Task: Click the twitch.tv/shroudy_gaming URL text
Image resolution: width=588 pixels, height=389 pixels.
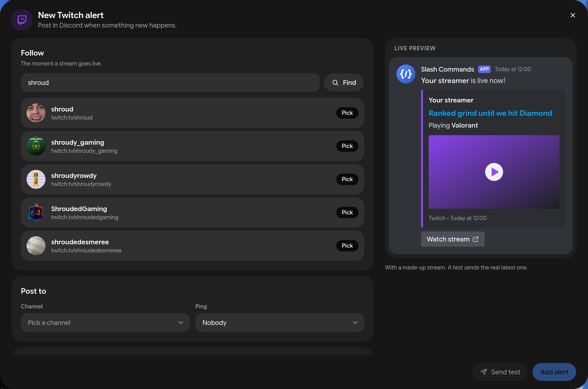Action: 84,151
